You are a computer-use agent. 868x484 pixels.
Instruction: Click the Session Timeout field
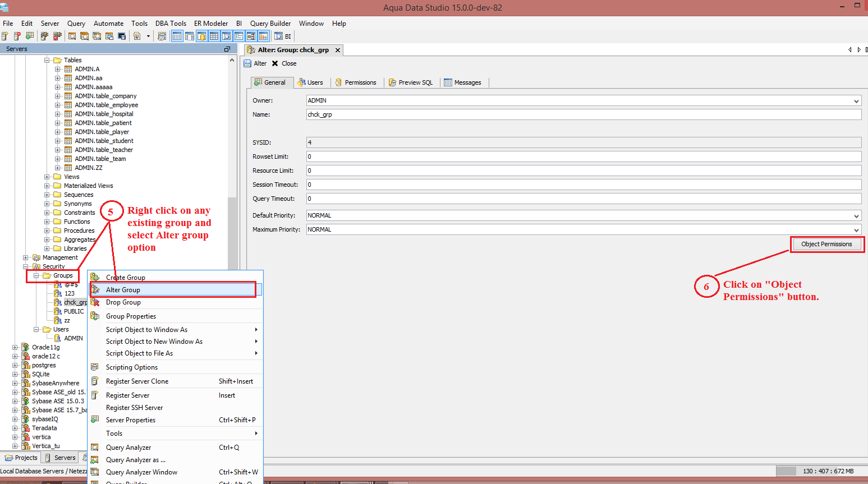[584, 185]
